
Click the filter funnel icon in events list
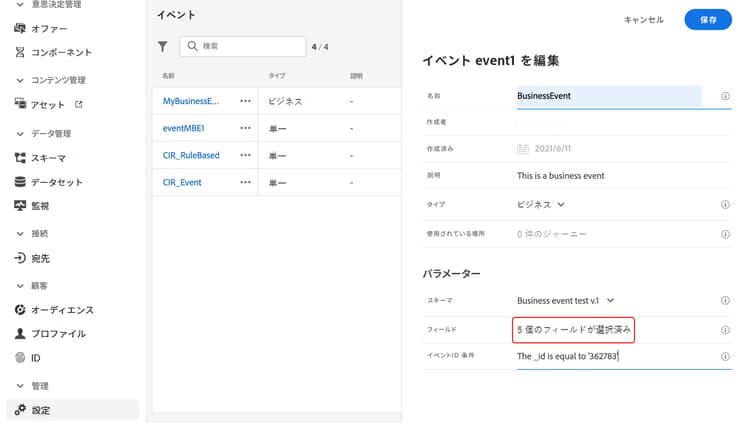[x=163, y=46]
